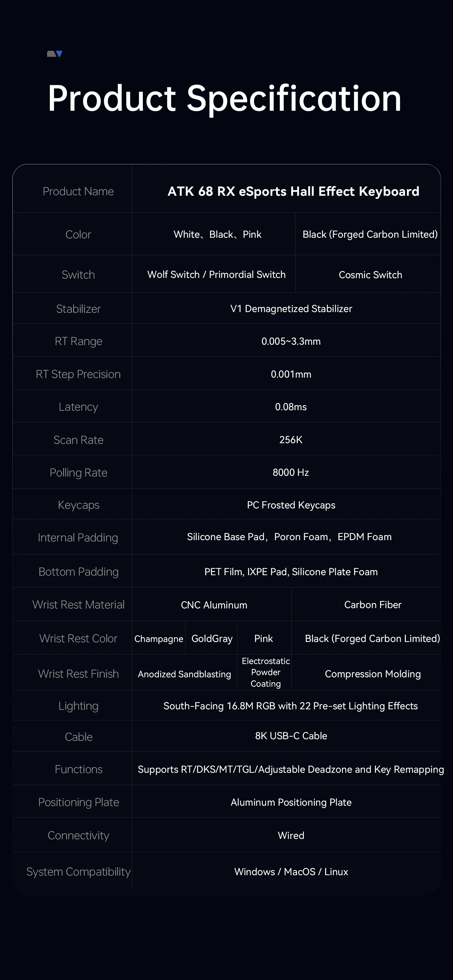Click the 256K scan rate value
This screenshot has width=453, height=980.
coord(291,440)
